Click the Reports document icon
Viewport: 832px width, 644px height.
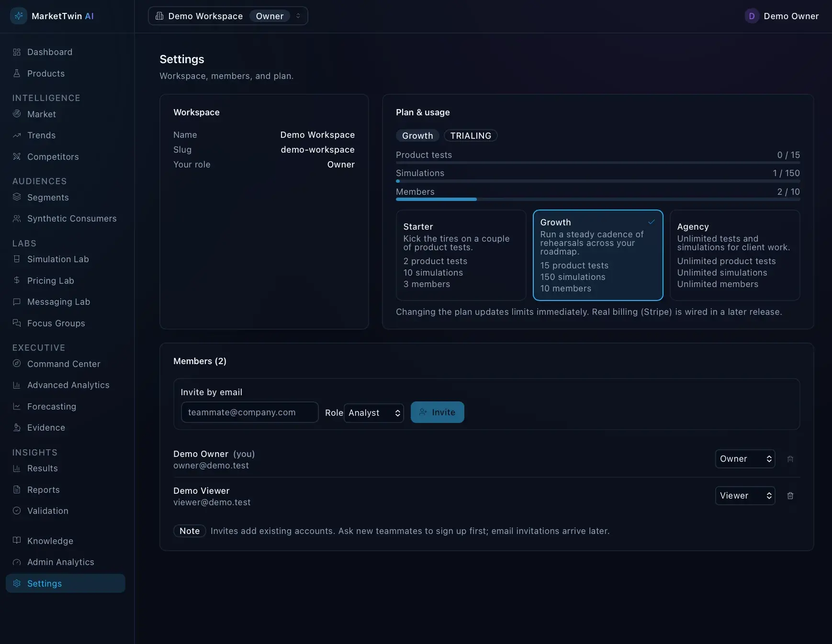click(17, 489)
